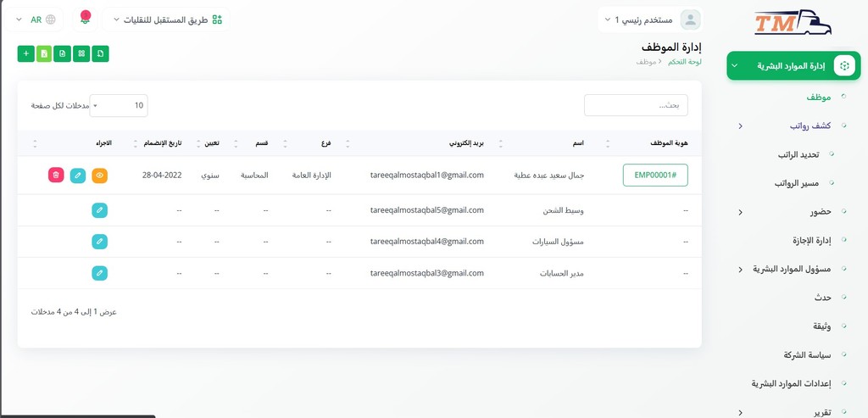Click the TM truck logo
The height and width of the screenshot is (418, 868).
(x=793, y=23)
